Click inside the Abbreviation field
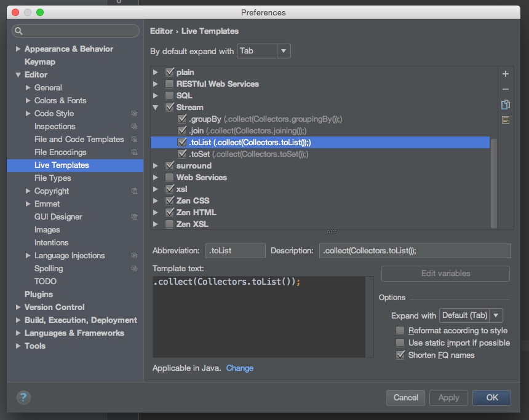 tap(235, 250)
